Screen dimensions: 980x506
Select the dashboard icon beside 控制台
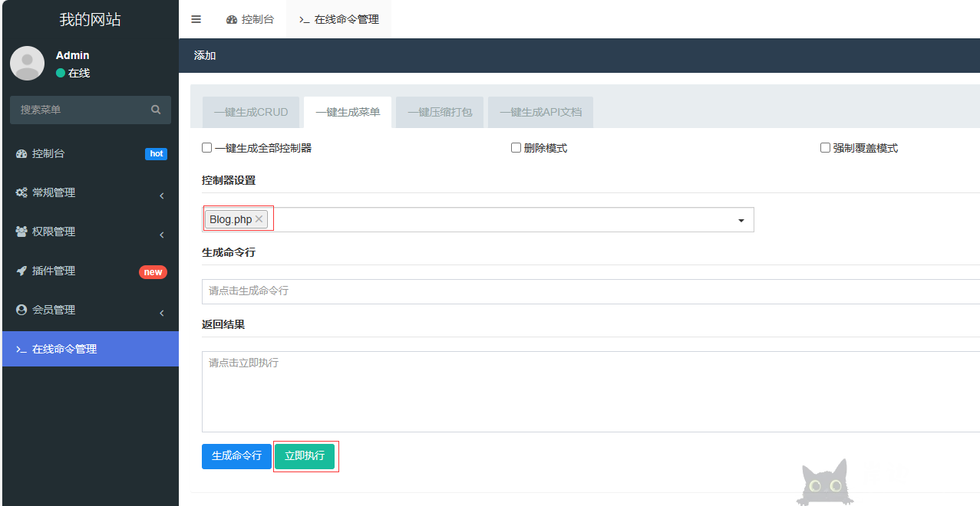(x=21, y=153)
